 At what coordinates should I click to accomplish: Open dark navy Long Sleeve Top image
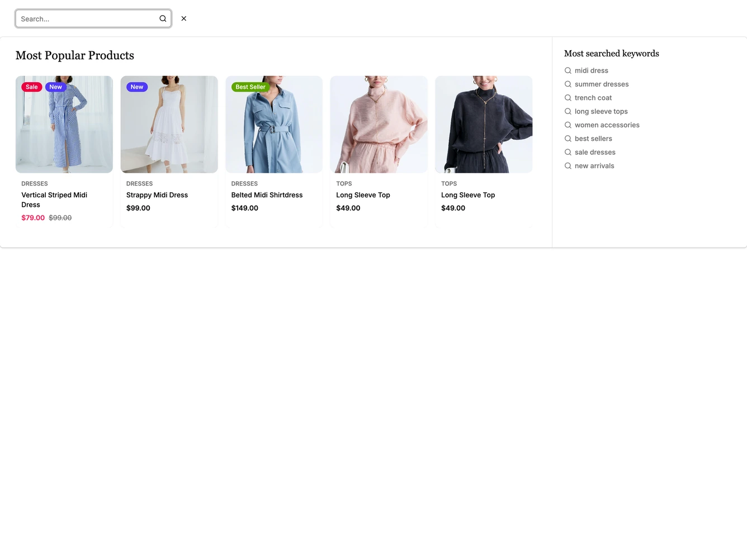coord(484,125)
